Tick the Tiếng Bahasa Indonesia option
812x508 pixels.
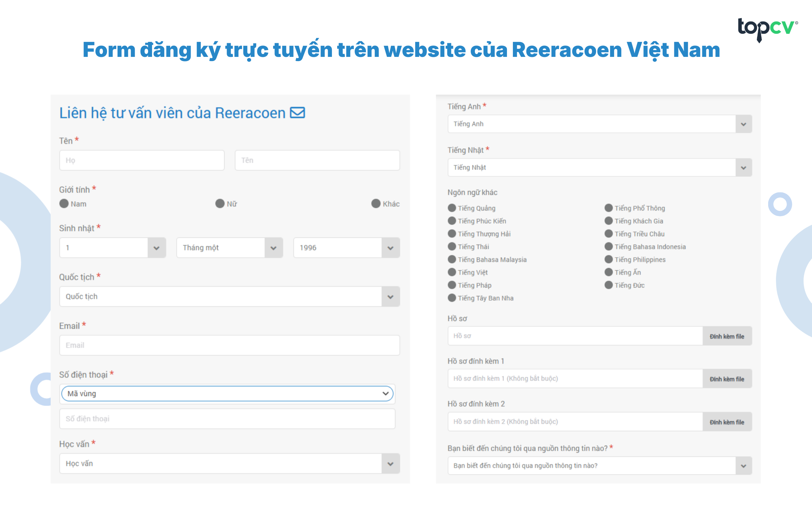(x=609, y=246)
